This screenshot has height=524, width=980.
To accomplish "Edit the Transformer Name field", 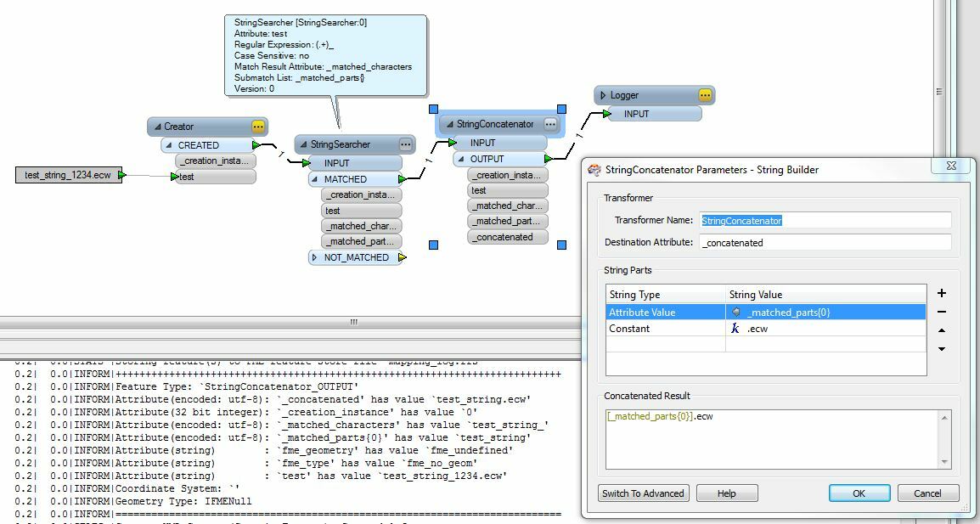I will 825,220.
